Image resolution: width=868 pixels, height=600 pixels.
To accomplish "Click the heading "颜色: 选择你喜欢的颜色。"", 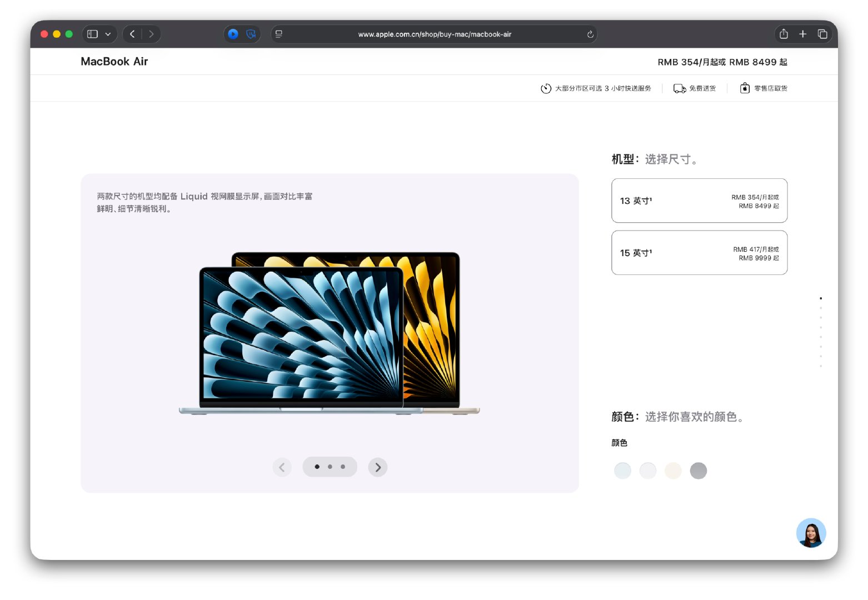I will (x=677, y=417).
